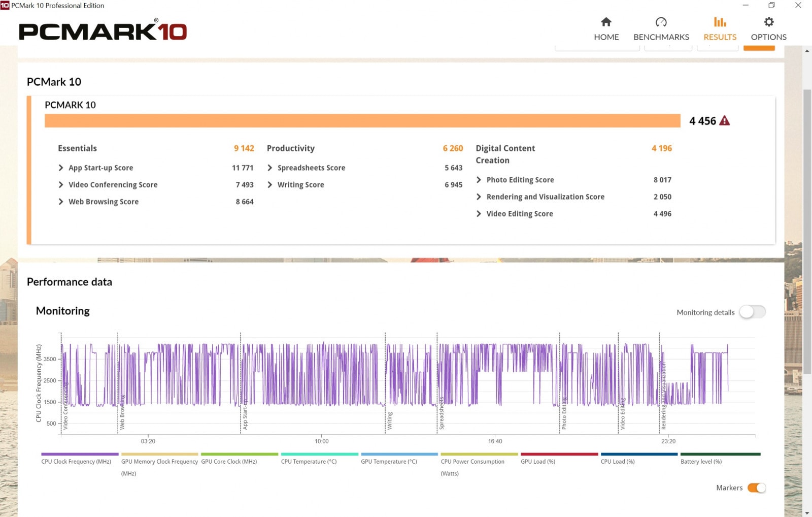Viewport: 812px width, 517px height.
Task: Click the PCMark 10 title bar app icon
Action: click(5, 6)
